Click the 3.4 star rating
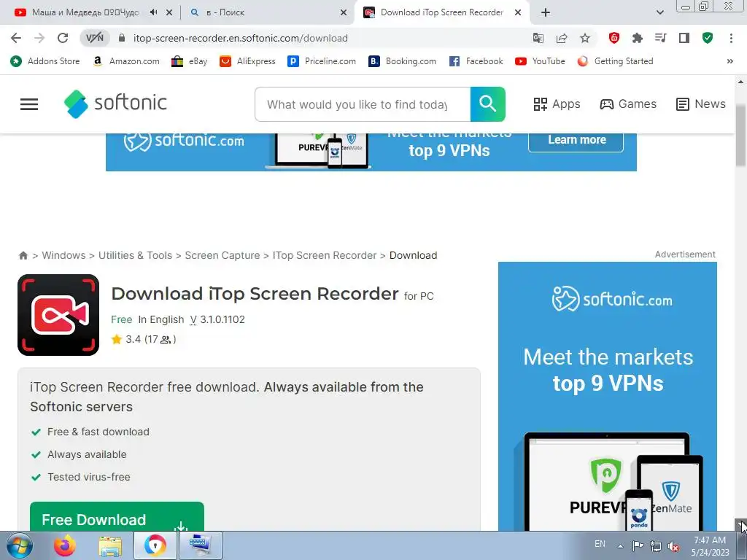The image size is (747, 560). point(144,339)
